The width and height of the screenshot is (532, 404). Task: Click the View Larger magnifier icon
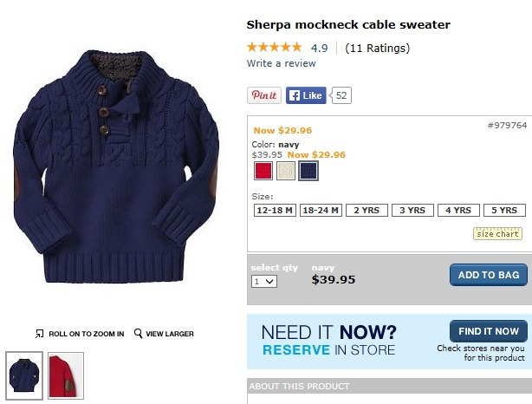coord(138,334)
